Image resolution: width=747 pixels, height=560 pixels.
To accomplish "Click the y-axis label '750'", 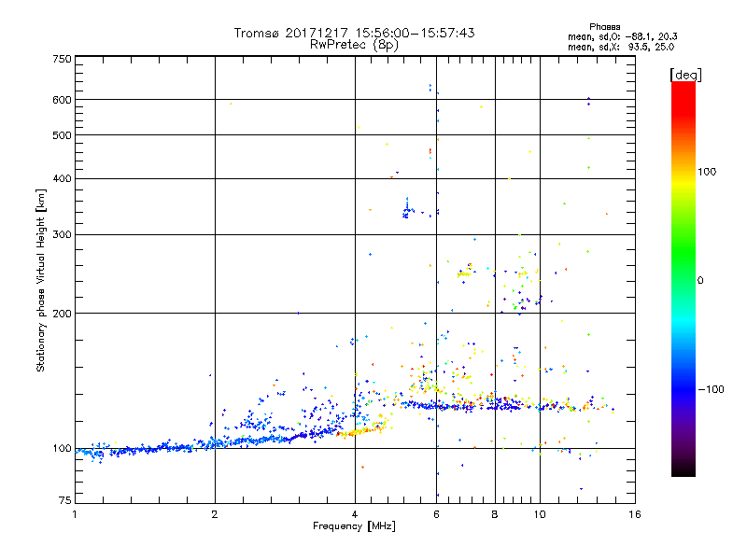I will [62, 59].
